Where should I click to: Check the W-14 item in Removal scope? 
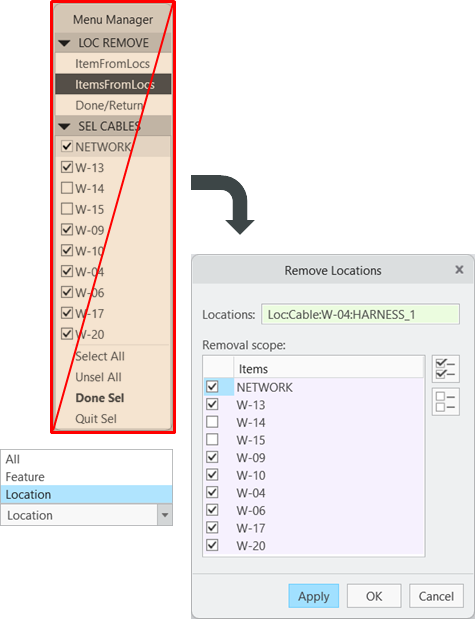(212, 422)
